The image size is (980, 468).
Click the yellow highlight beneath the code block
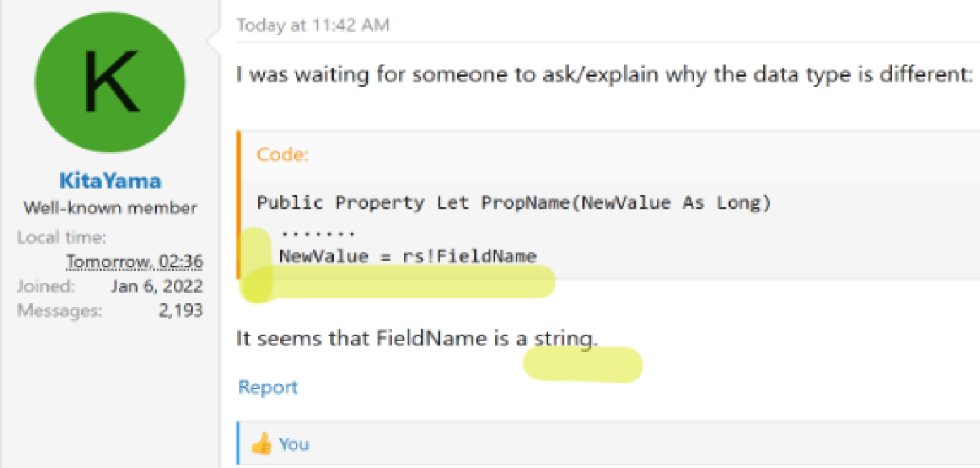[x=399, y=282]
